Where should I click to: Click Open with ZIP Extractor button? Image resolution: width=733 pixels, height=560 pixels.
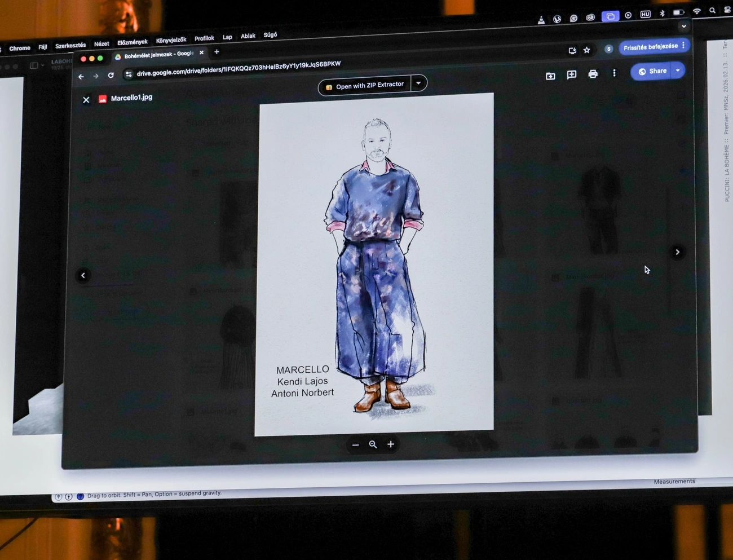pyautogui.click(x=365, y=86)
